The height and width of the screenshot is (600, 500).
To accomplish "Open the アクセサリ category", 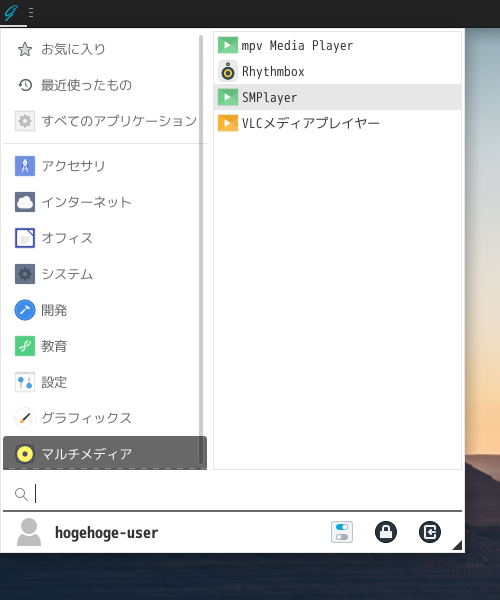I will tap(101, 166).
